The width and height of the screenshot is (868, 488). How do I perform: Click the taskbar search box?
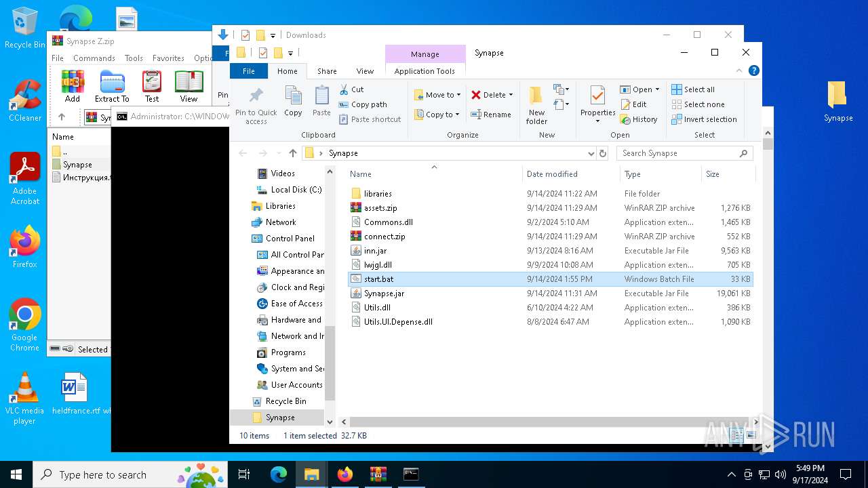pyautogui.click(x=130, y=474)
